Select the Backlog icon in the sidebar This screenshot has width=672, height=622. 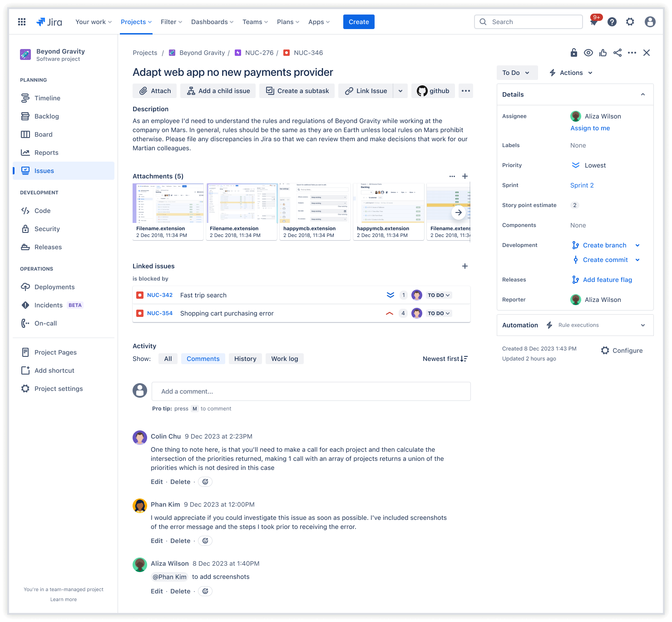(26, 116)
